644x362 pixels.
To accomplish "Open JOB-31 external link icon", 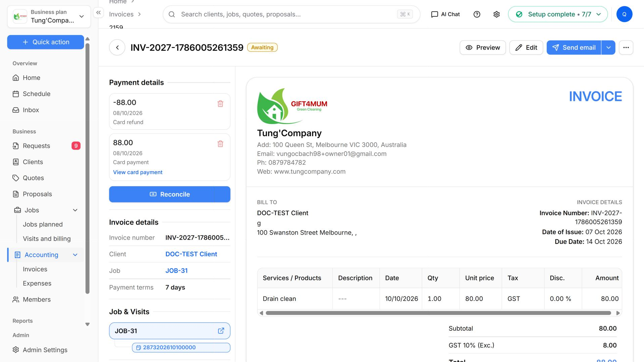I will pos(221,331).
